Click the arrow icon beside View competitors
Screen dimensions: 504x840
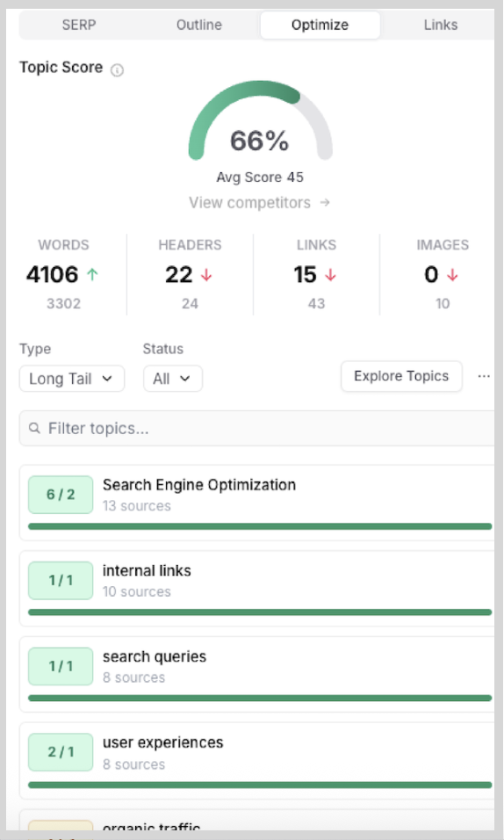click(325, 202)
